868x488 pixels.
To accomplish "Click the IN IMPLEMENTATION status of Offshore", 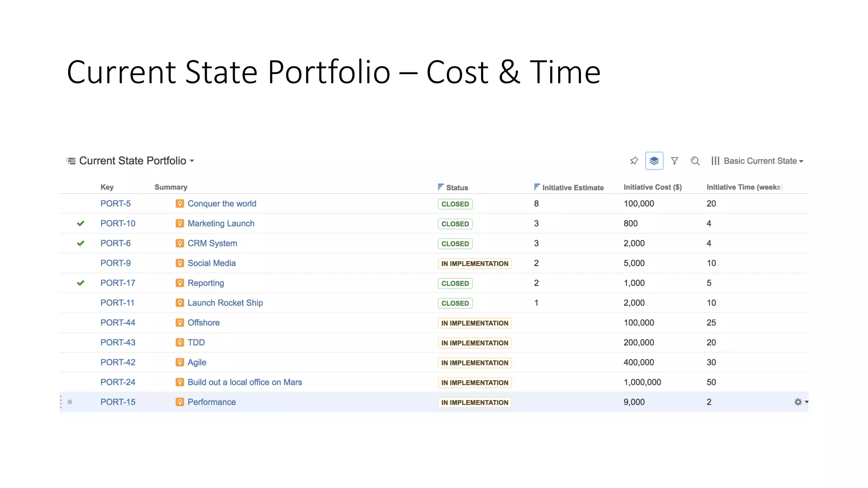I will pyautogui.click(x=475, y=323).
